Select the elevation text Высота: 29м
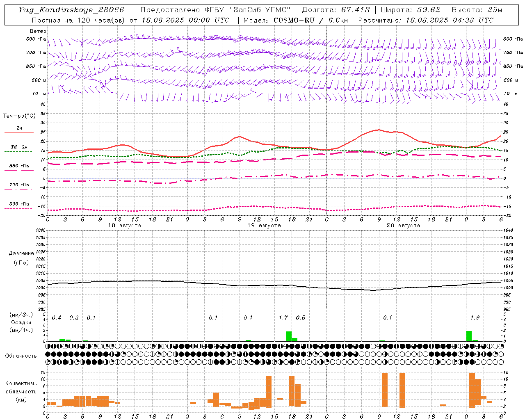The image size is (525, 420). pyautogui.click(x=477, y=10)
